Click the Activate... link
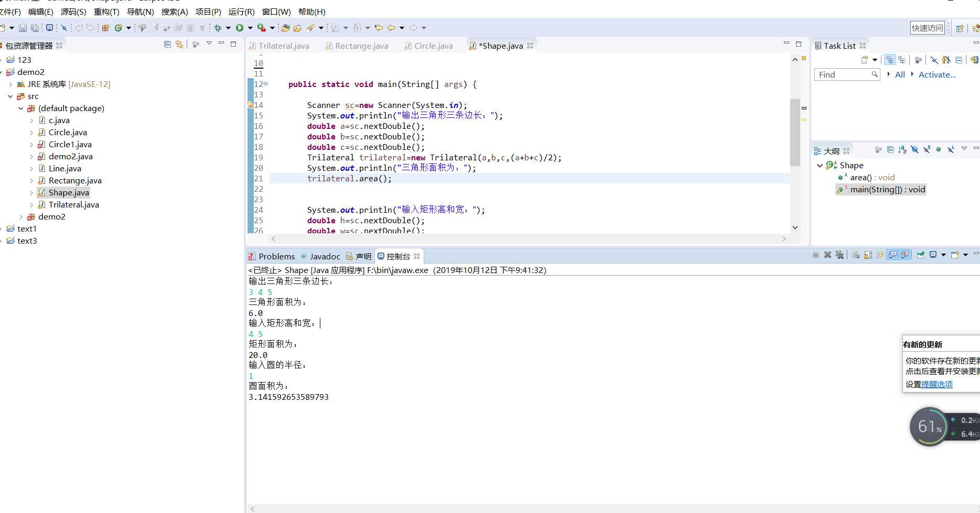980x513 pixels. click(937, 75)
